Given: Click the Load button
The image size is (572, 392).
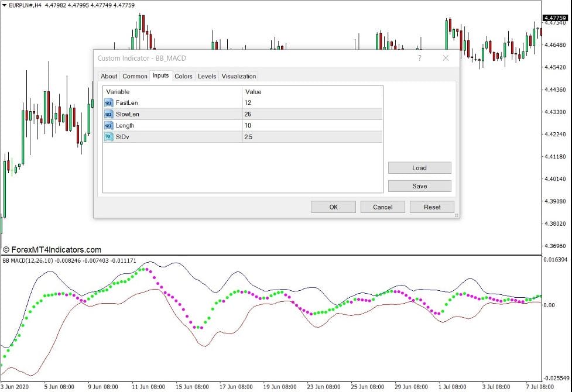Looking at the screenshot, I should tap(419, 168).
